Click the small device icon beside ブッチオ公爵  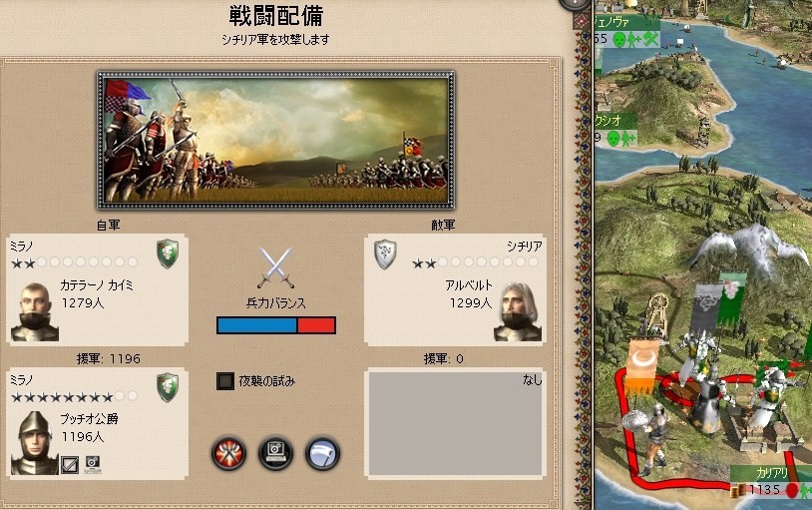(92, 464)
